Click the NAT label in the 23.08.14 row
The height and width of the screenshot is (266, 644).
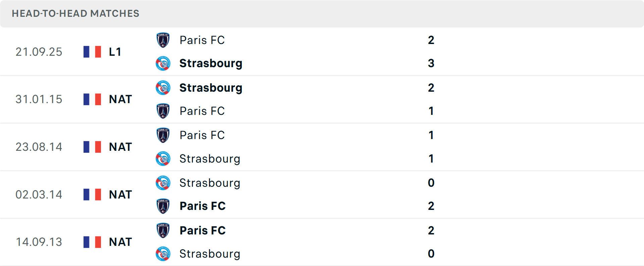click(x=120, y=147)
